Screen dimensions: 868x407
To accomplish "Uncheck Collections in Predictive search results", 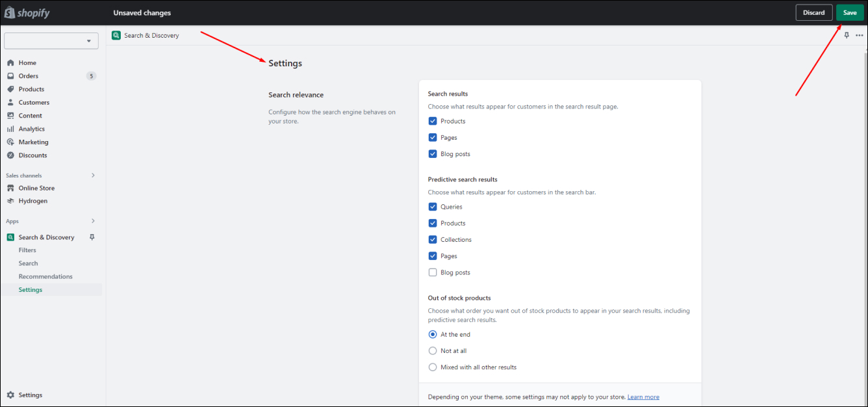I will coord(433,240).
